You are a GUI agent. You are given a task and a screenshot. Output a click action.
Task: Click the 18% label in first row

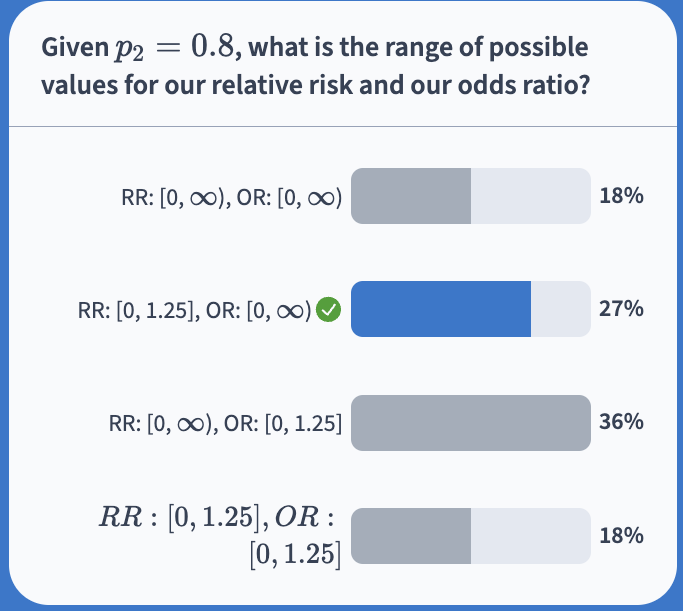620,196
